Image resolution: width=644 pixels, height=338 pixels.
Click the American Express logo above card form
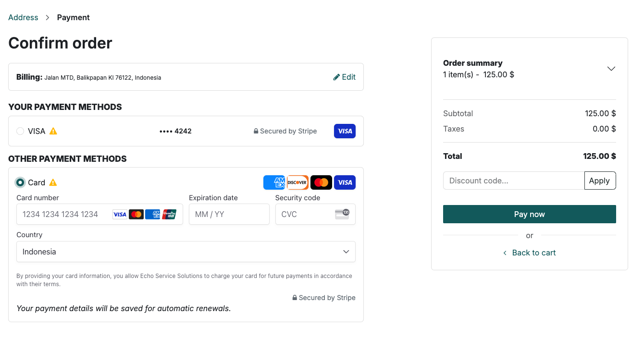pyautogui.click(x=274, y=182)
